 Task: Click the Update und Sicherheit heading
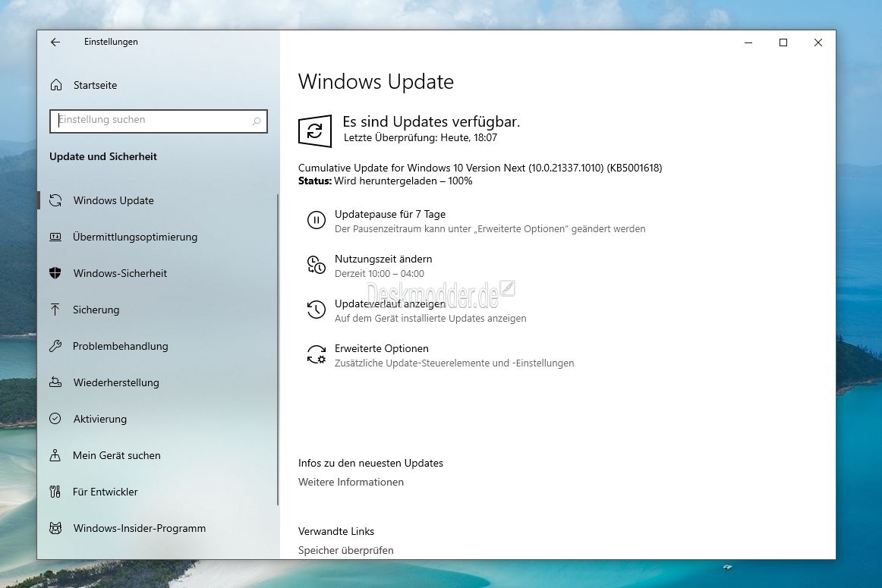tap(103, 156)
